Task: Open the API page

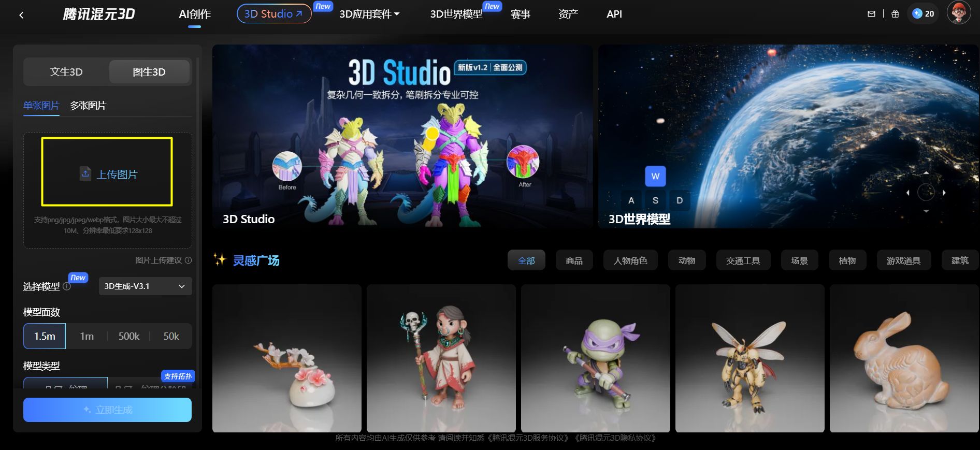Action: [614, 14]
